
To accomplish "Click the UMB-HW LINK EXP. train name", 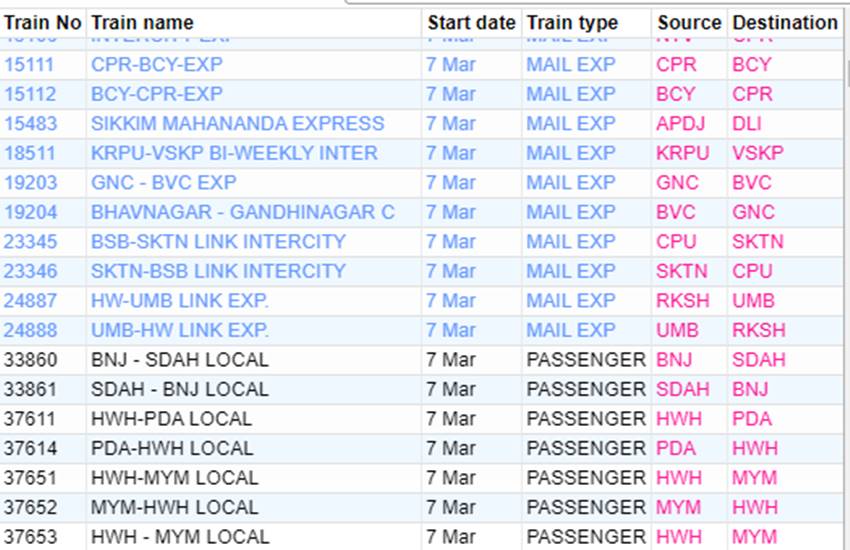I will point(180,330).
